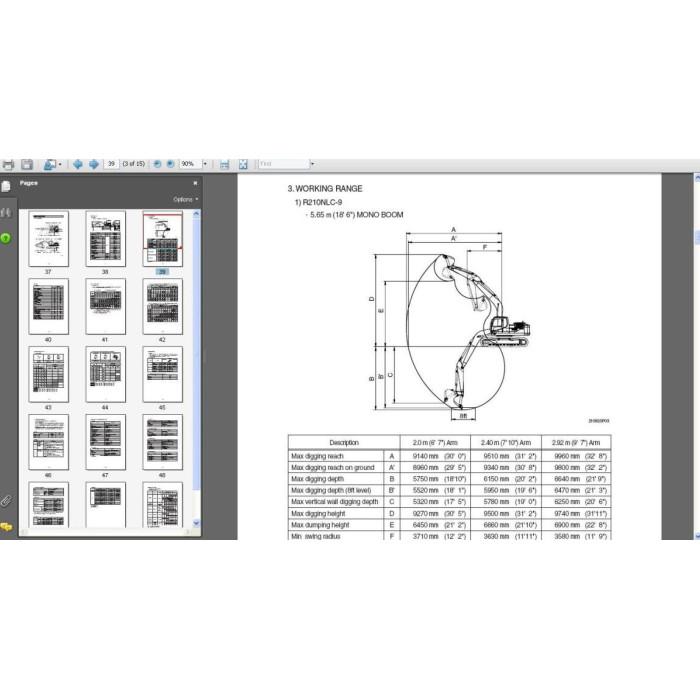The image size is (700, 700).
Task: Click the Print icon in the toolbar
Action: coord(8,164)
